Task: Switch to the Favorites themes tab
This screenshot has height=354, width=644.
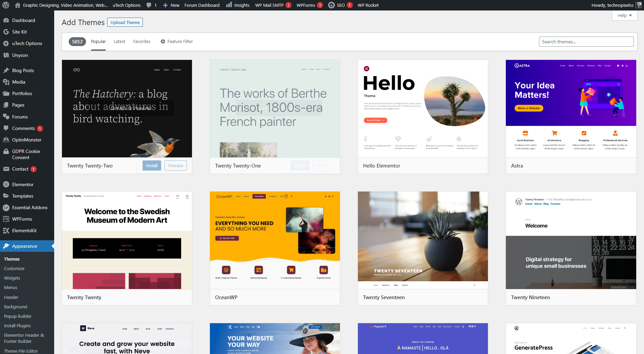Action: click(x=142, y=41)
